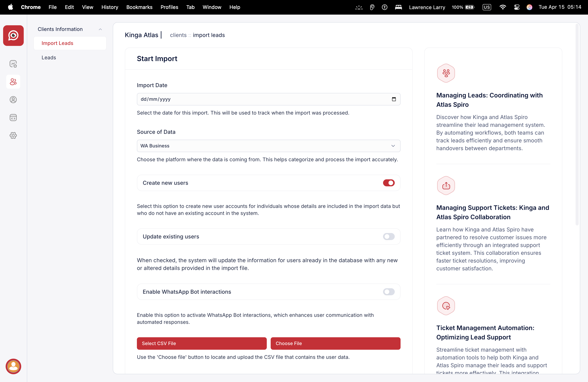Click the Start Import heading

157,59
